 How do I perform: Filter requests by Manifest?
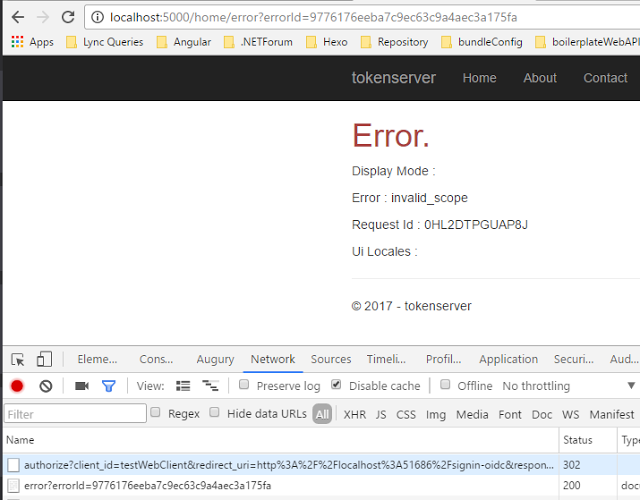pos(611,414)
